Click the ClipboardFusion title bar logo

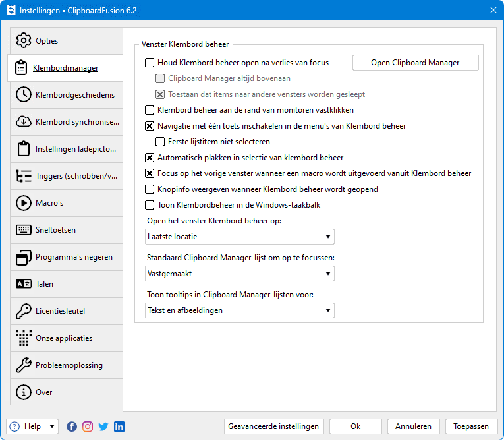click(x=11, y=10)
